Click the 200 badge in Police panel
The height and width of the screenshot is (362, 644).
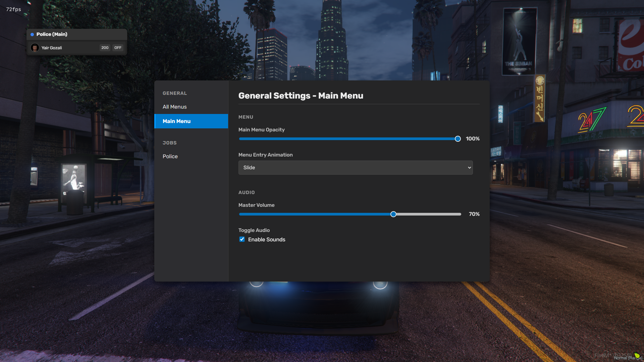[105, 48]
